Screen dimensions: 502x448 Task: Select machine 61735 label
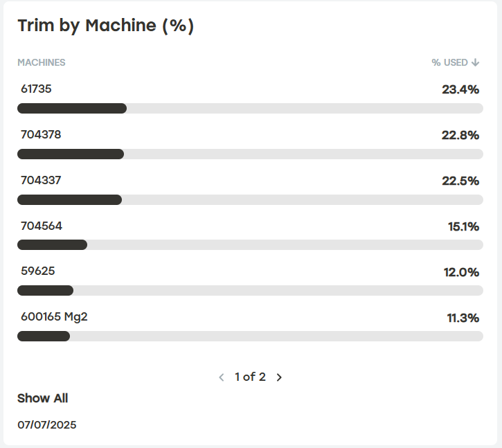pos(36,89)
